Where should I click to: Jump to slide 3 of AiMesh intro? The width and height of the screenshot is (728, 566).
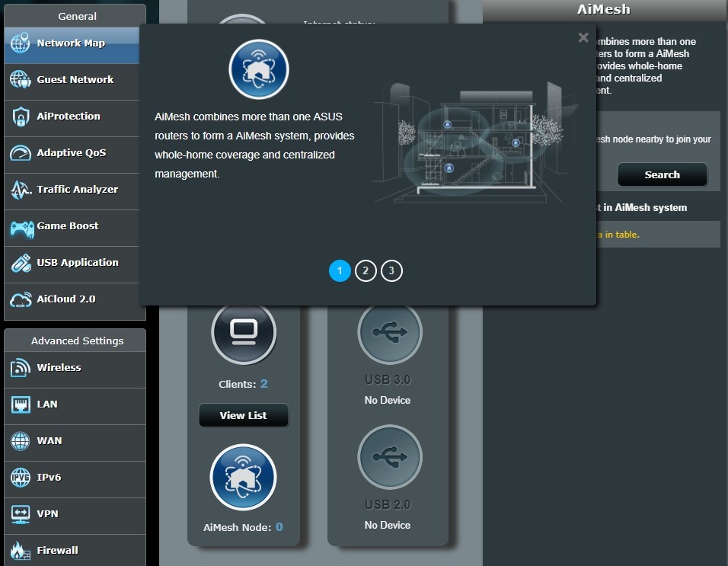pyautogui.click(x=391, y=270)
